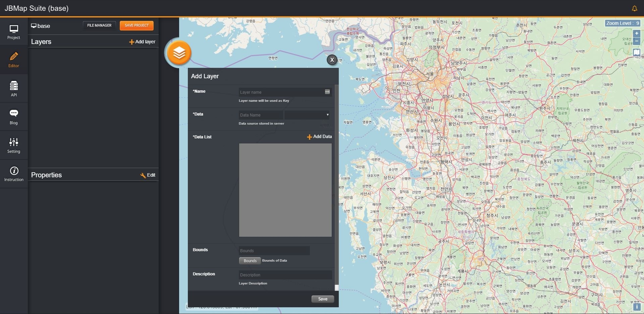Save the new layer
The image size is (644, 314).
click(322, 299)
